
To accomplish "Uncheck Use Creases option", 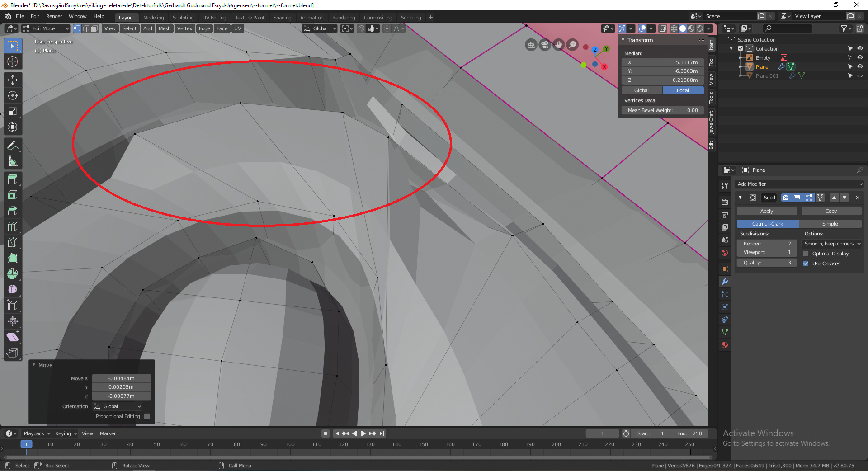I will pos(806,264).
